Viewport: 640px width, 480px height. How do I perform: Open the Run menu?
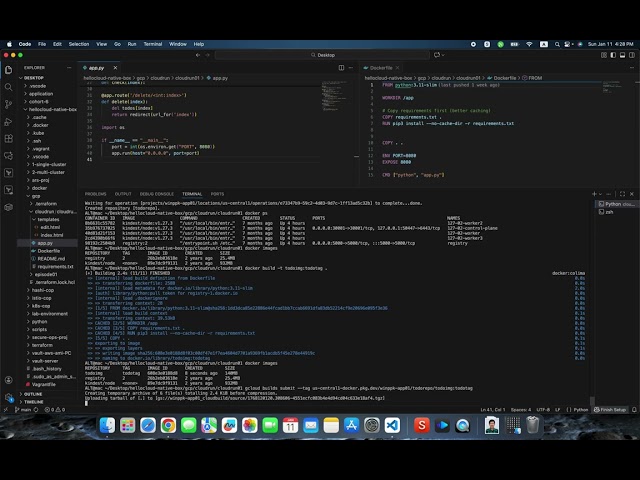pyautogui.click(x=132, y=44)
